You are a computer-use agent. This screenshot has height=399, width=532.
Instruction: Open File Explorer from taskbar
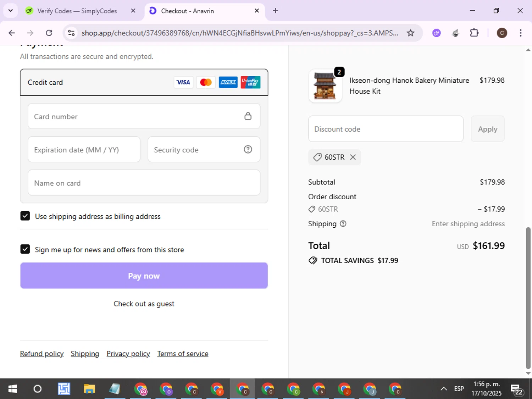pyautogui.click(x=89, y=389)
